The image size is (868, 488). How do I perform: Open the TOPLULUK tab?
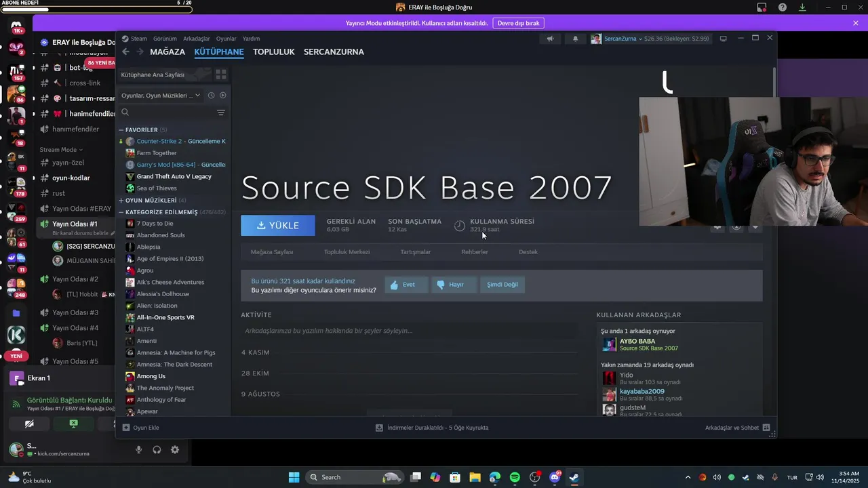274,52
